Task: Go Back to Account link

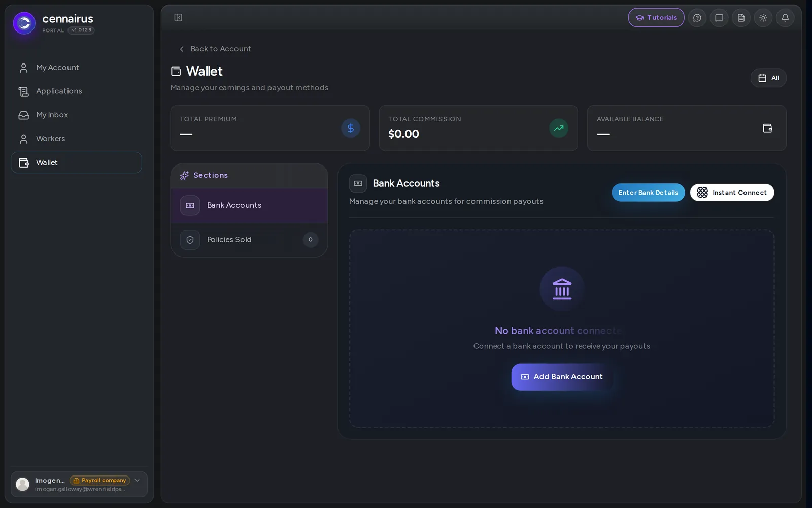Action: 215,49
